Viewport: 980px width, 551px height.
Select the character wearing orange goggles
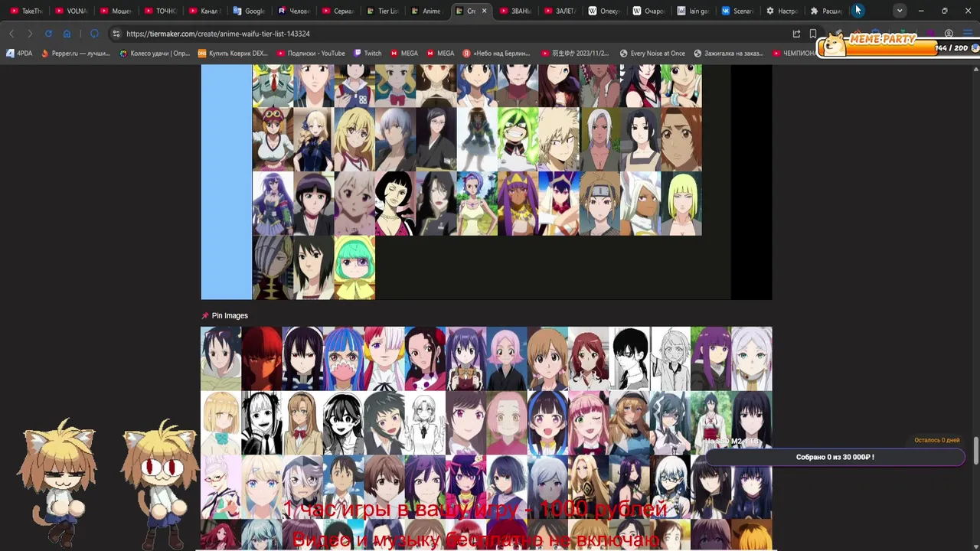pos(273,139)
